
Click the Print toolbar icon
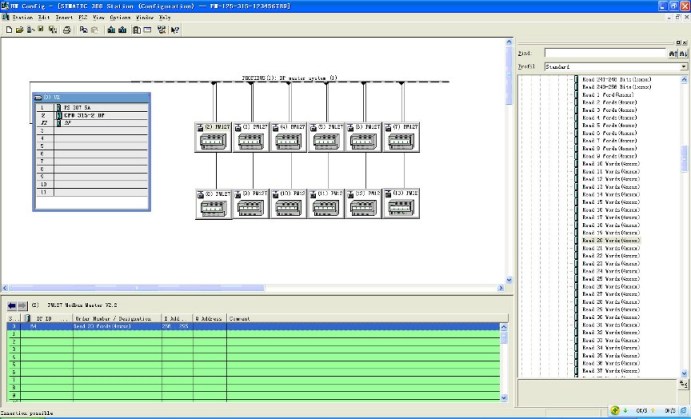tap(67, 31)
